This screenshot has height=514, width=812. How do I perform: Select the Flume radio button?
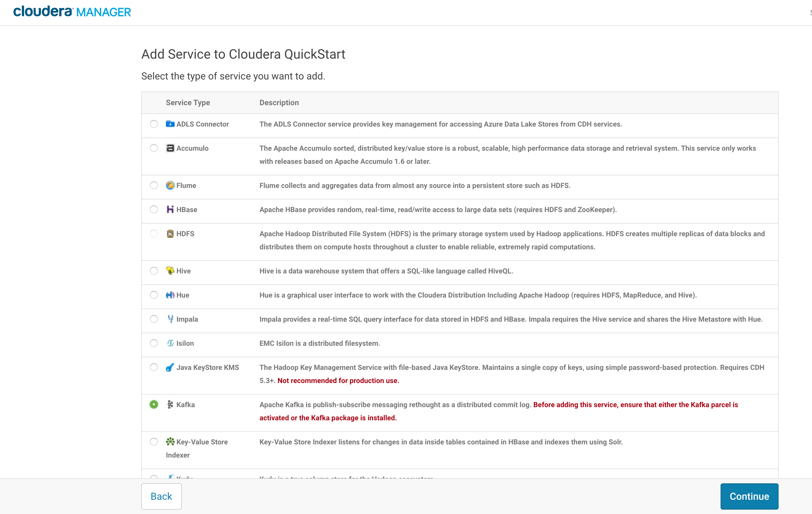[154, 185]
